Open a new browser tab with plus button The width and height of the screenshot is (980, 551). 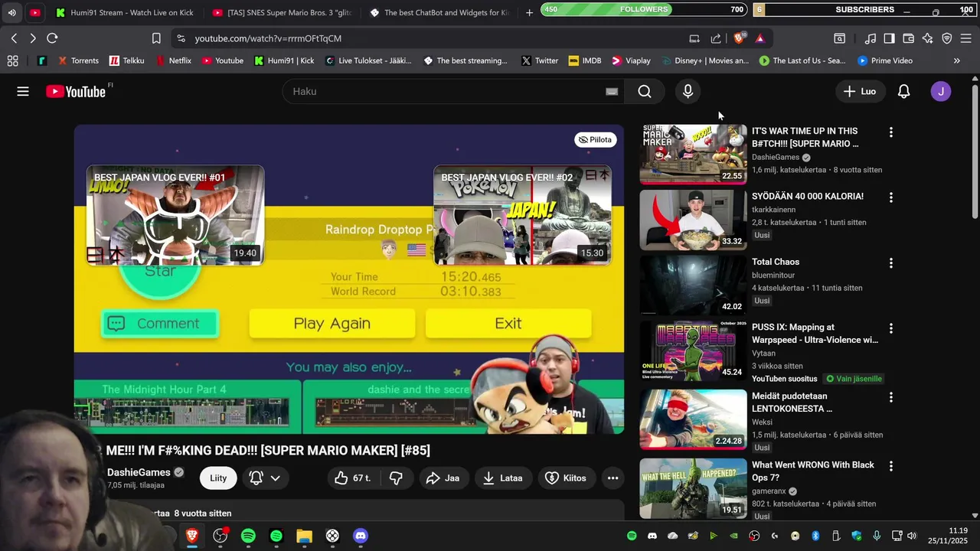pyautogui.click(x=529, y=12)
